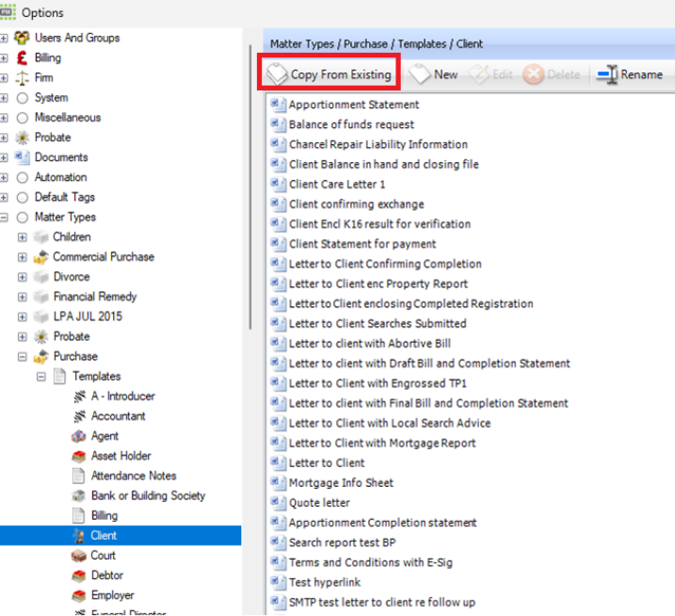The image size is (675, 616).
Task: Select Letter to Client Searches Submitted
Action: coord(378,323)
